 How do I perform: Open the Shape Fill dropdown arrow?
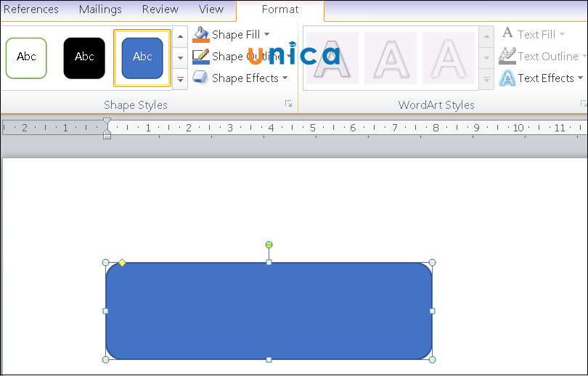[x=267, y=34]
